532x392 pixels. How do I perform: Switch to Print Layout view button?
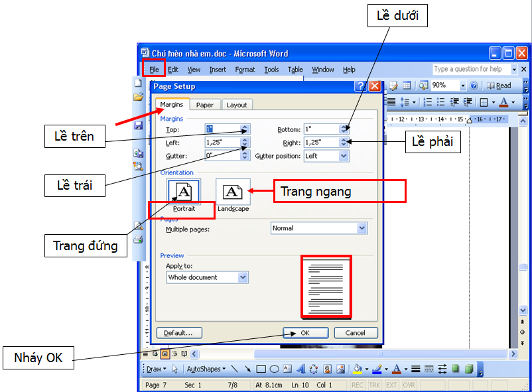coord(165,354)
